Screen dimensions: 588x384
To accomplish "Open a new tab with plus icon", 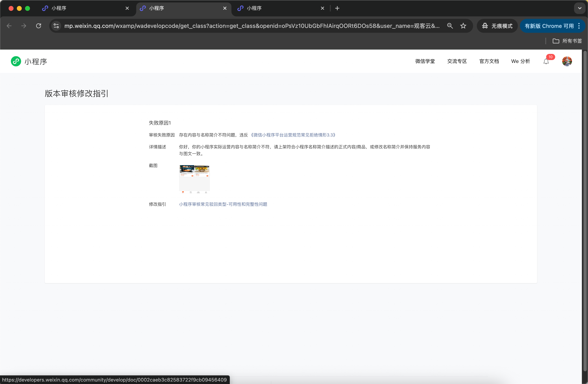I will [337, 8].
